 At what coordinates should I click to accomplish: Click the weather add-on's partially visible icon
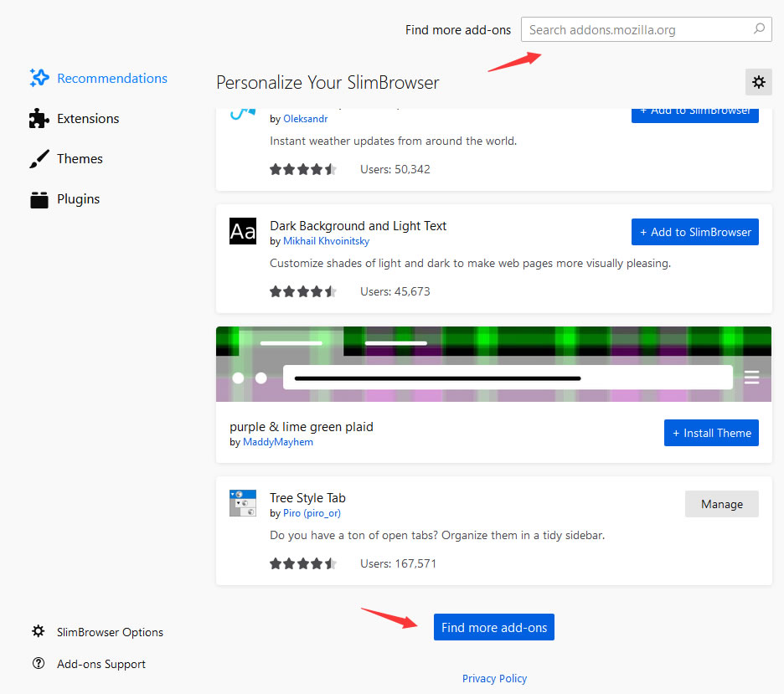243,115
